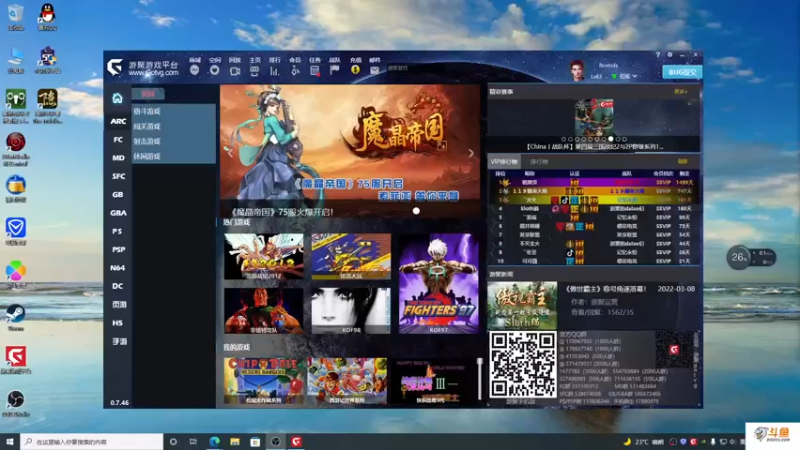Click the Windows taskbar search box

click(x=92, y=441)
